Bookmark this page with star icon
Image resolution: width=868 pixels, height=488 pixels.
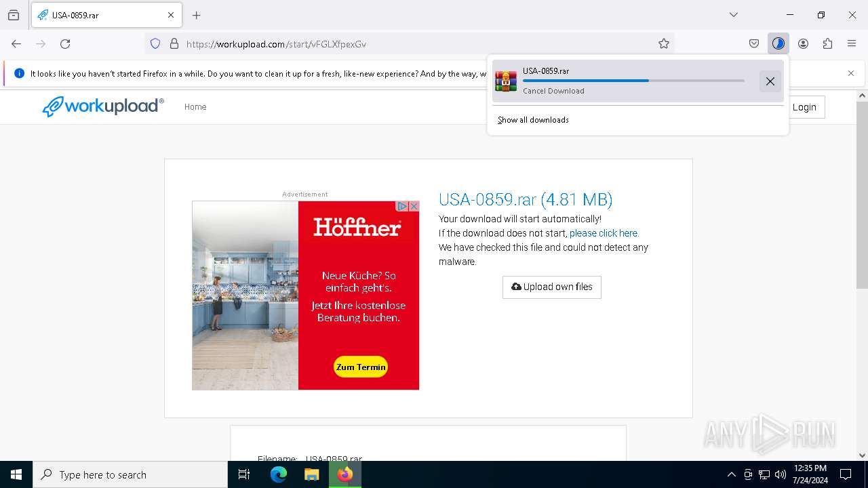pos(664,43)
